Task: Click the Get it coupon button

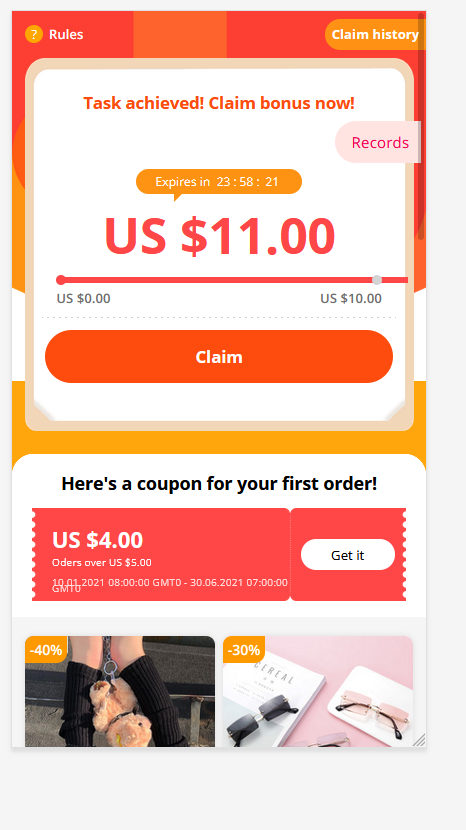Action: [348, 555]
